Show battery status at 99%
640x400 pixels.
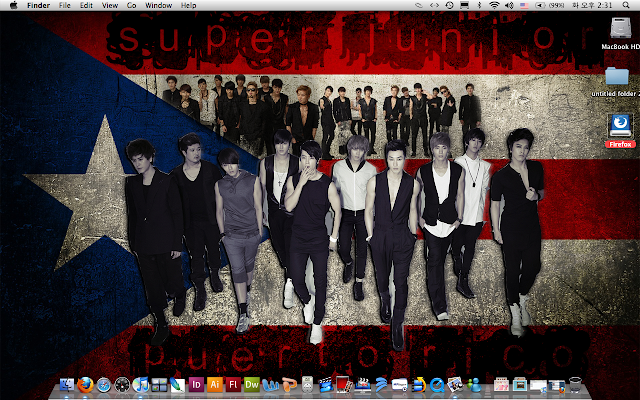549,5
